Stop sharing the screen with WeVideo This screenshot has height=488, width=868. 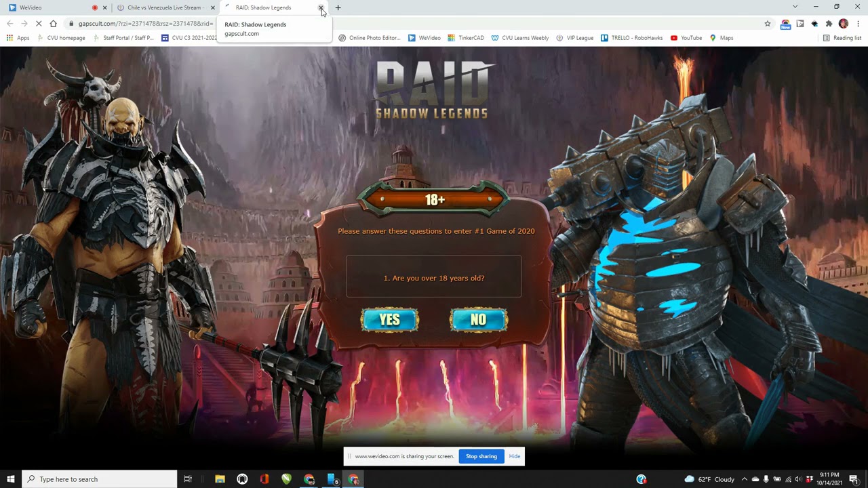click(481, 456)
